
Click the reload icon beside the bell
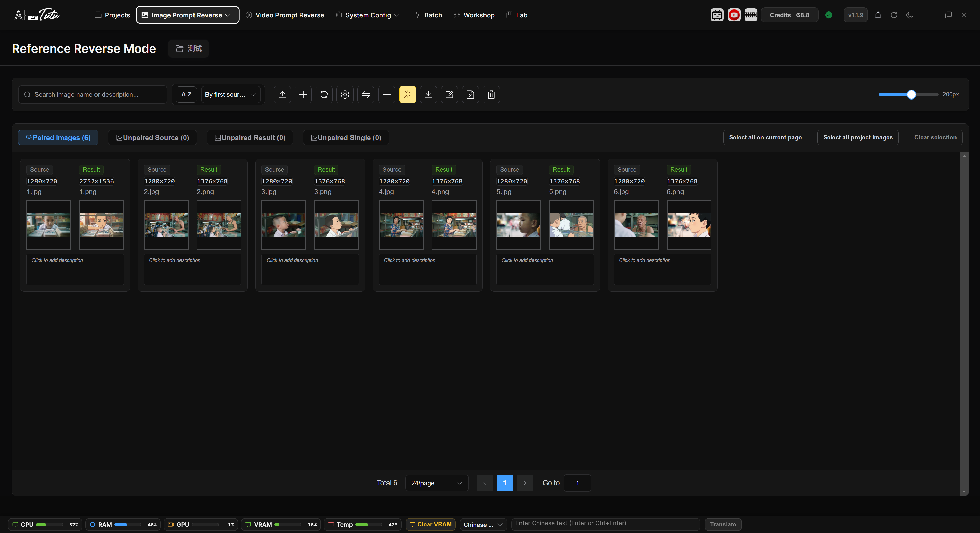click(894, 15)
